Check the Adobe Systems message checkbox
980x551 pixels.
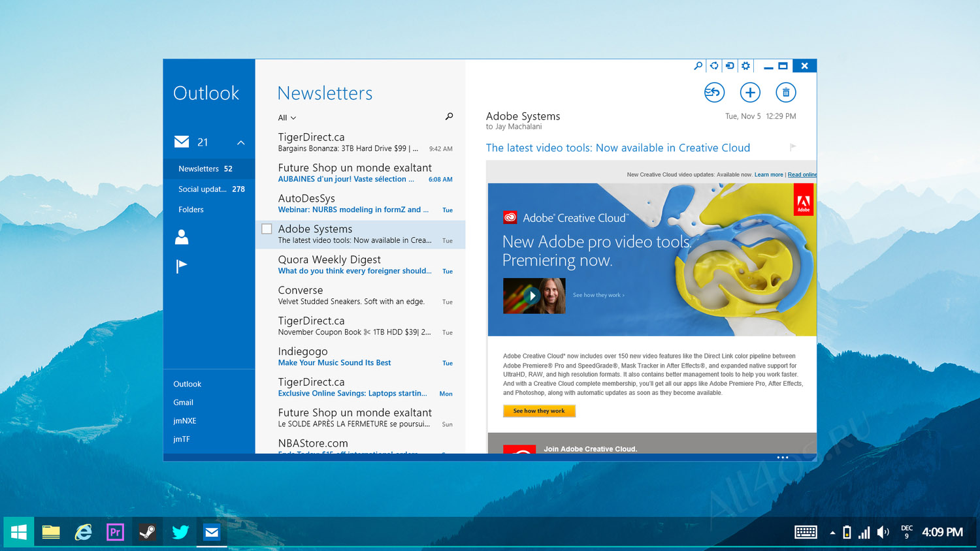point(267,229)
